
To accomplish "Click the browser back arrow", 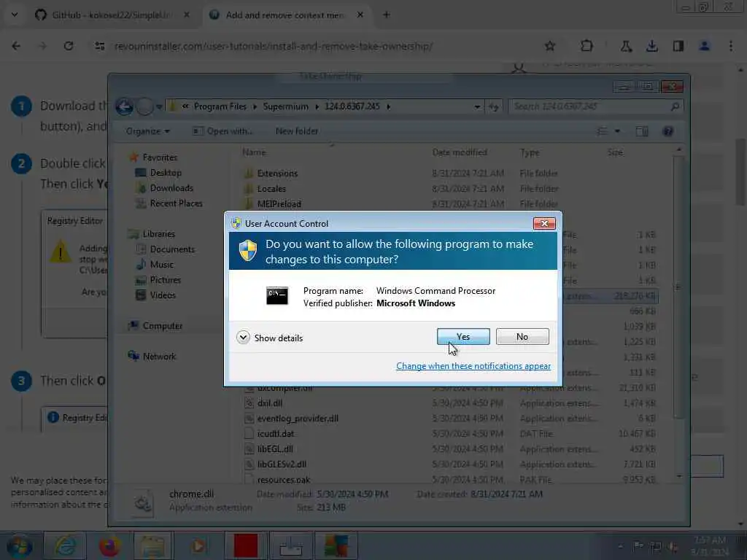I will 16,46.
